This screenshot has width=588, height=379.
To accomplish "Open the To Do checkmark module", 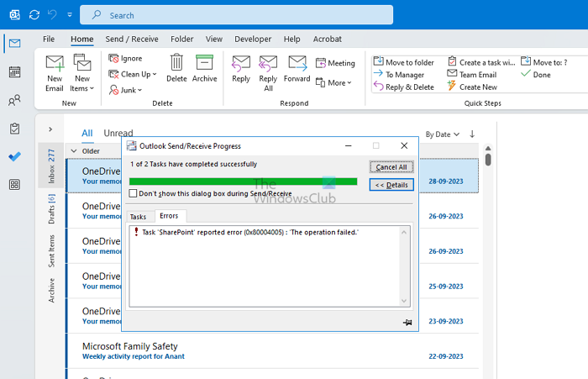I will 14,156.
